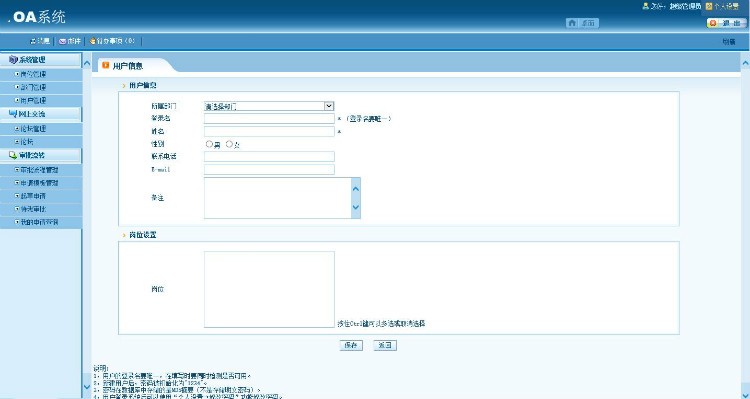The image size is (750, 399).
Task: Click the far-right link in the blue toolbar
Action: (x=728, y=42)
